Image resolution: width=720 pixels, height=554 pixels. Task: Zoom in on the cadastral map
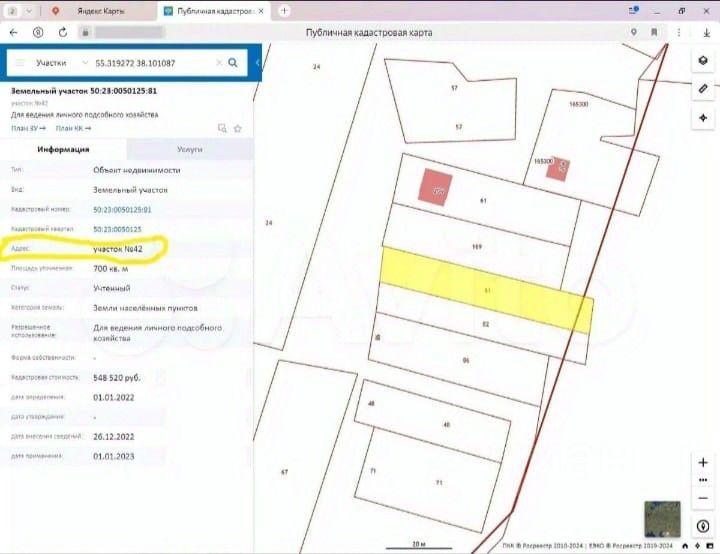[703, 462]
